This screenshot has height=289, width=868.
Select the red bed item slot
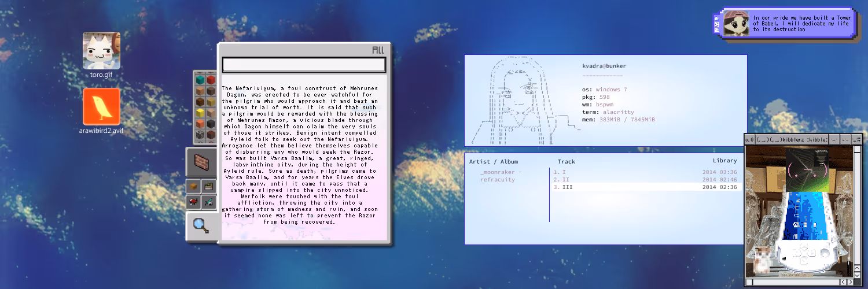coord(194,201)
